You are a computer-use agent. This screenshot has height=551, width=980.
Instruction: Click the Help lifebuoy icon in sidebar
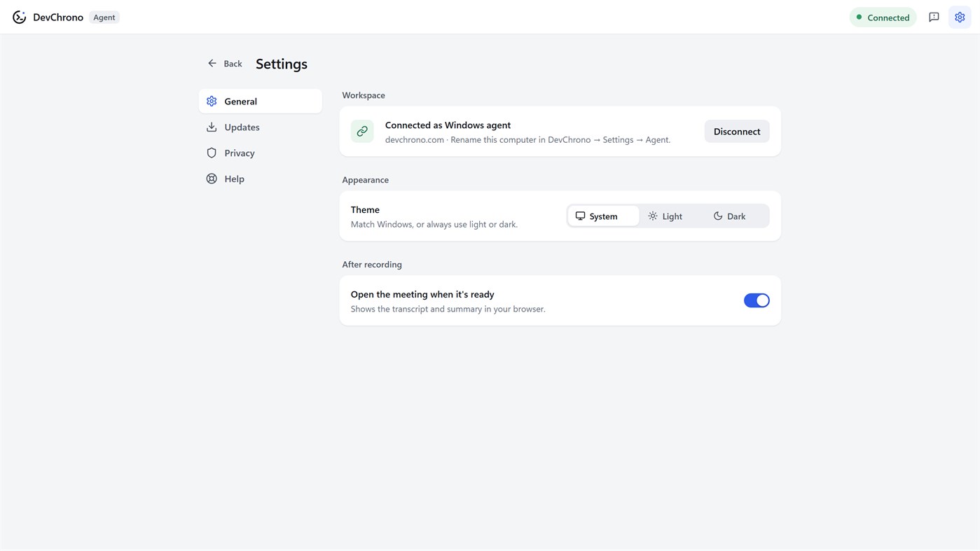tap(212, 179)
